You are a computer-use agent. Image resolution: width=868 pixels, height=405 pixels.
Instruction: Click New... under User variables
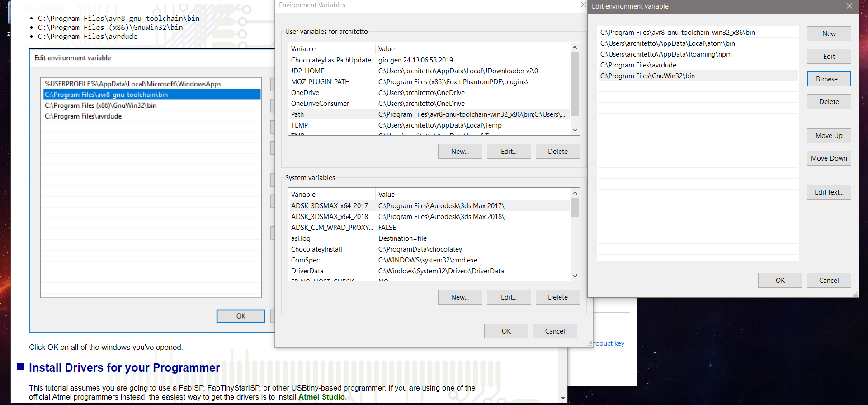click(460, 152)
